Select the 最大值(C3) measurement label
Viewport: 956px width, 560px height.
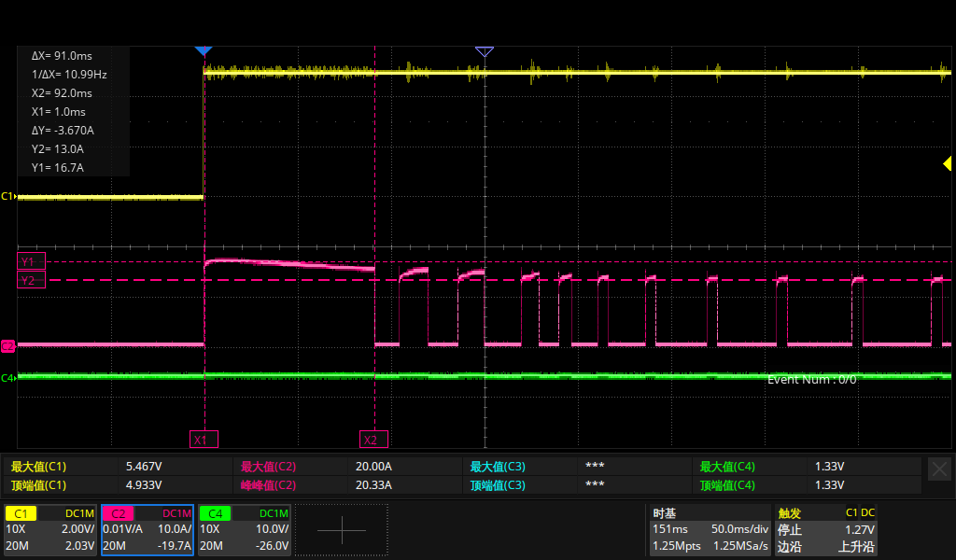[498, 467]
